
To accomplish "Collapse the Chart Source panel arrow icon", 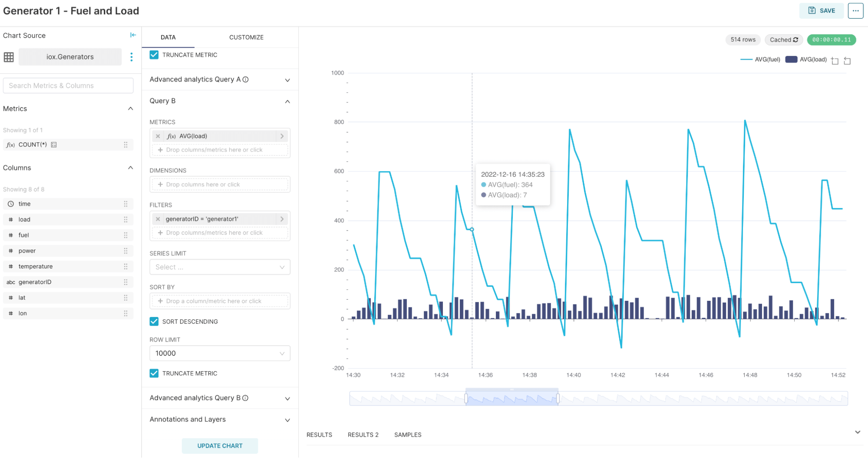I will click(133, 35).
